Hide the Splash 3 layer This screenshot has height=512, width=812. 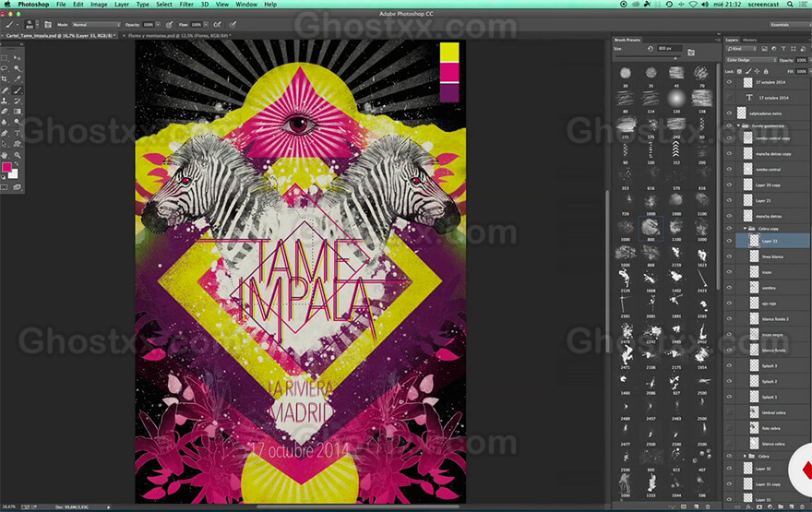[x=729, y=365]
